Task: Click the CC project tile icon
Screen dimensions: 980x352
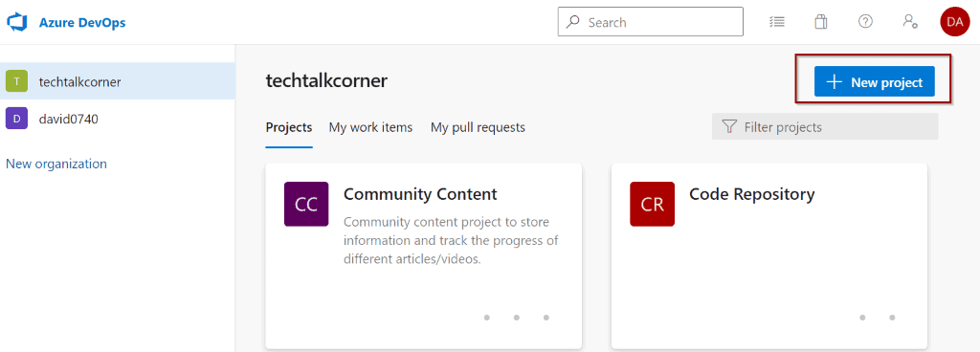Action: (306, 204)
